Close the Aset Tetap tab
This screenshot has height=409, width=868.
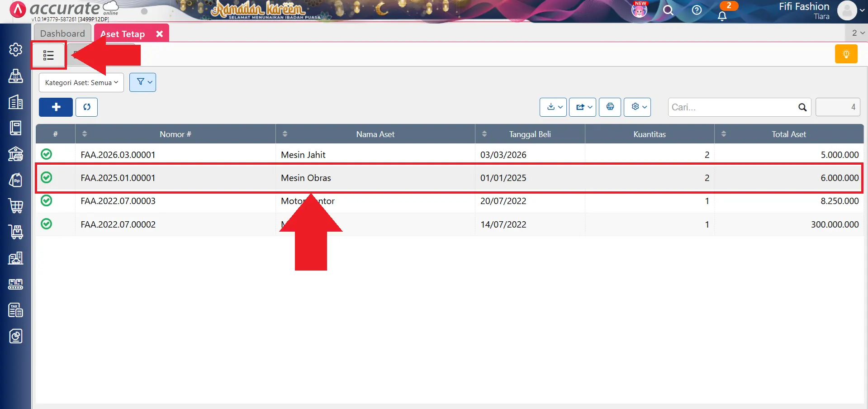click(159, 34)
